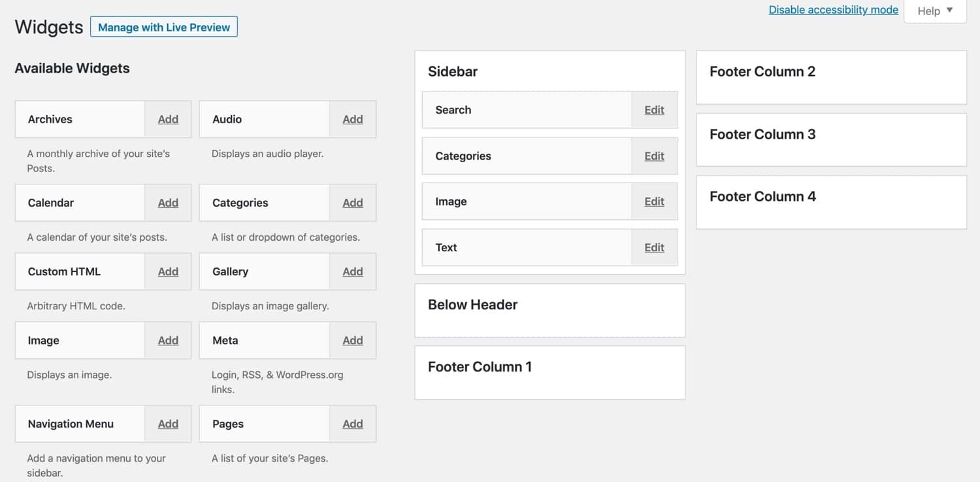Edit the Search widget in Sidebar
This screenshot has height=482, width=980.
click(654, 110)
